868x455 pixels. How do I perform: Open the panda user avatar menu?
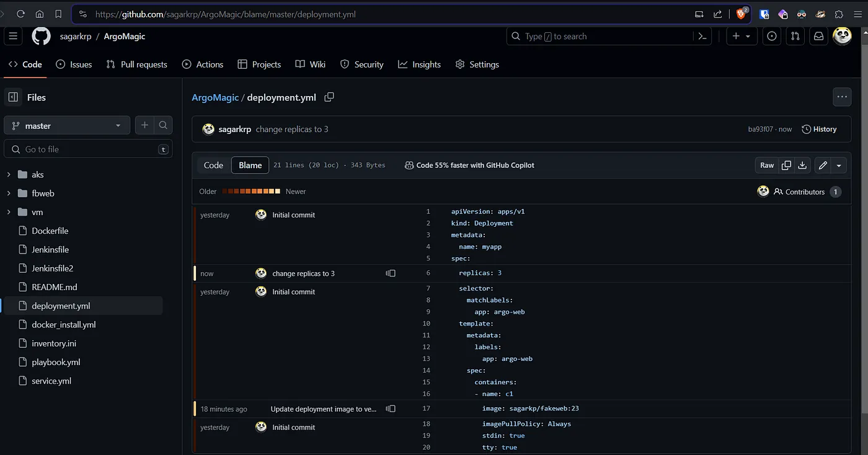[843, 37]
